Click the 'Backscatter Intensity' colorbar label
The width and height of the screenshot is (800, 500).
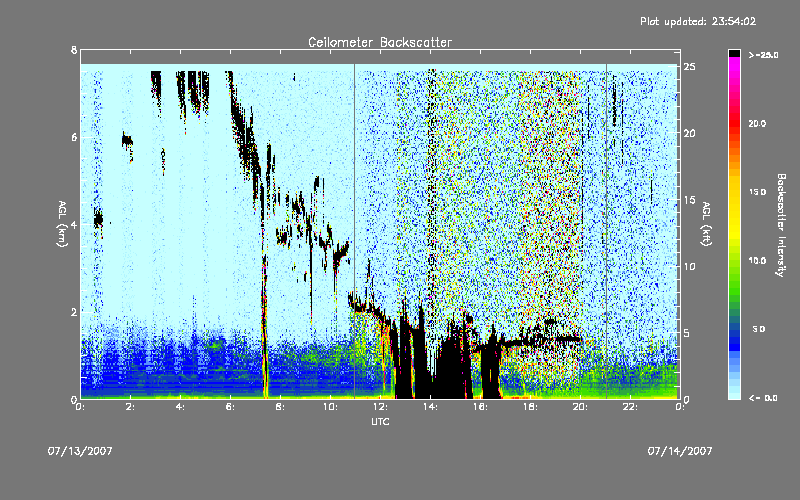[x=780, y=225]
